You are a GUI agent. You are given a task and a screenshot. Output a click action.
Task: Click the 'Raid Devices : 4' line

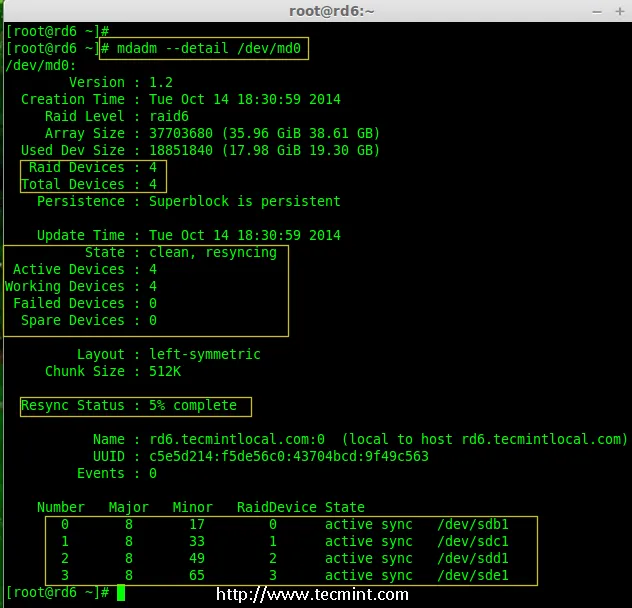coord(93,167)
